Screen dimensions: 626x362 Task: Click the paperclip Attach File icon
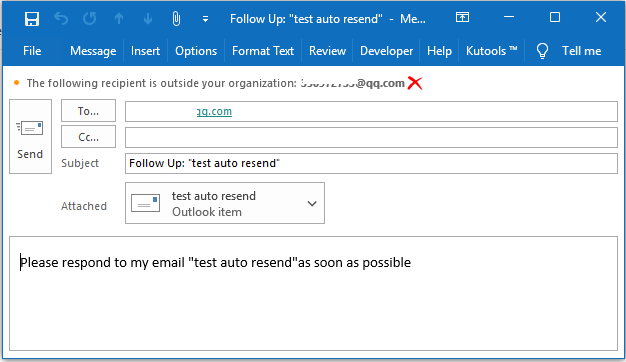pyautogui.click(x=176, y=18)
